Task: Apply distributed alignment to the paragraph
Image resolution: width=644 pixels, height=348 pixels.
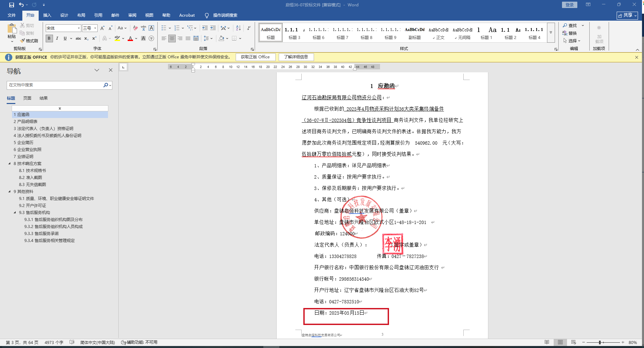Action: (196, 39)
